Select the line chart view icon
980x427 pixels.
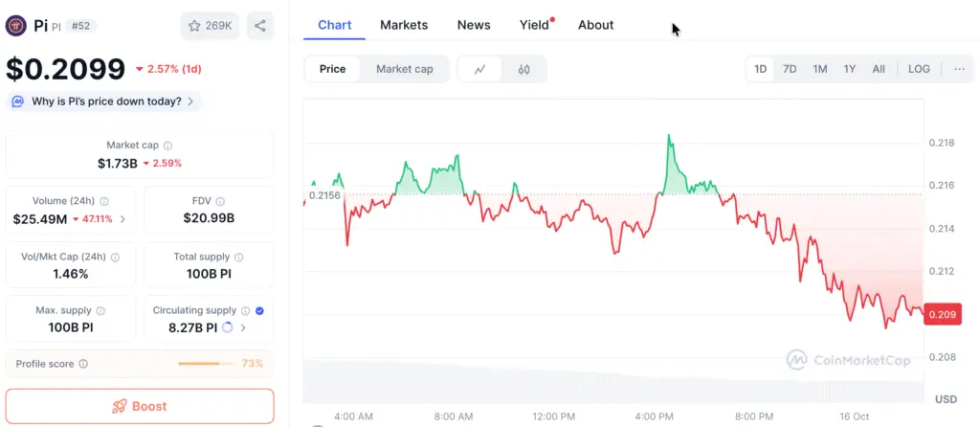(480, 69)
